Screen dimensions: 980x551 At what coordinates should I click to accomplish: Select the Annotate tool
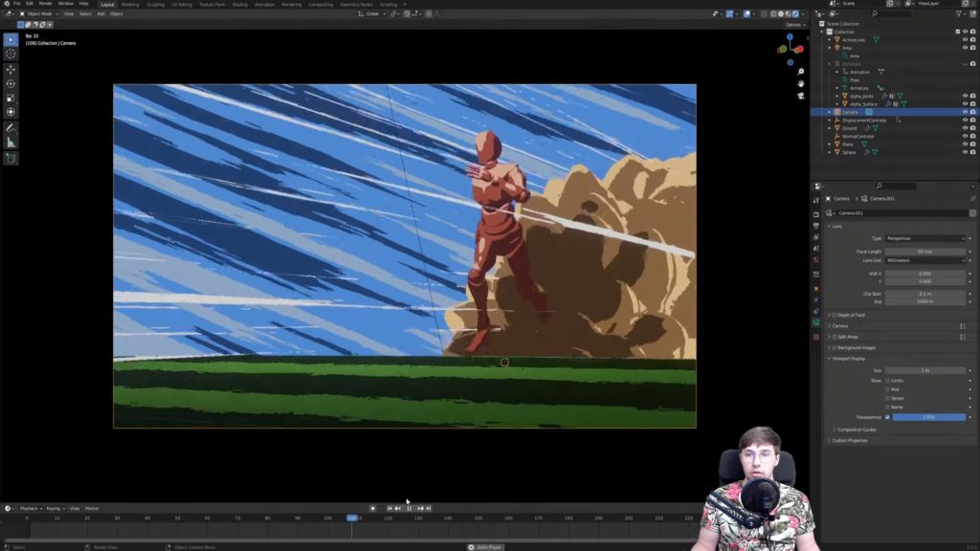(x=11, y=127)
